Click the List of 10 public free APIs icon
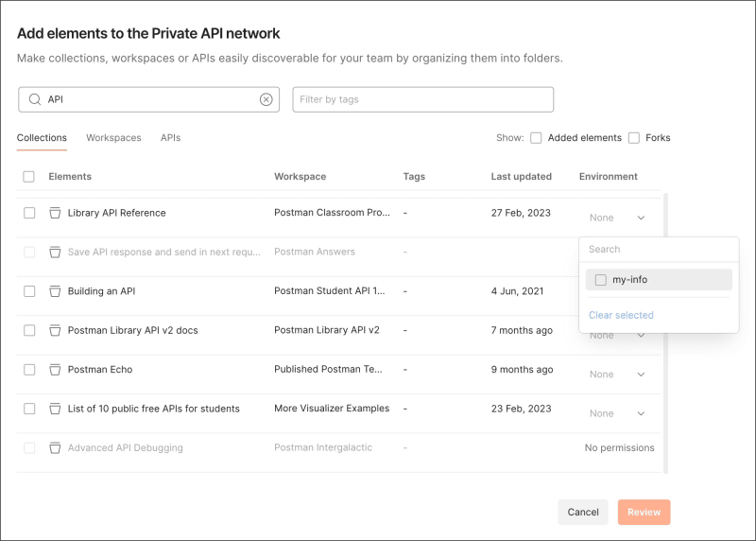The image size is (756, 541). pos(55,409)
